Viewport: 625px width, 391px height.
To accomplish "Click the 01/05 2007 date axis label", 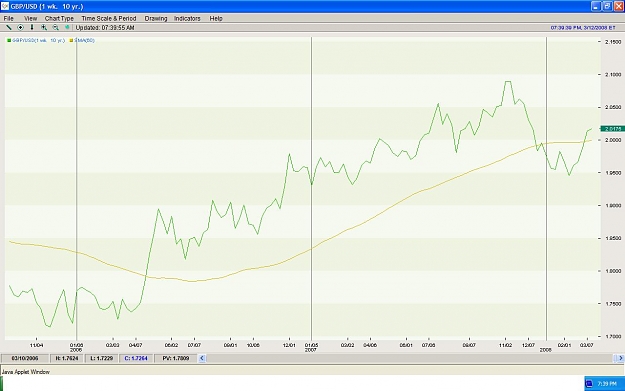I will click(x=311, y=347).
